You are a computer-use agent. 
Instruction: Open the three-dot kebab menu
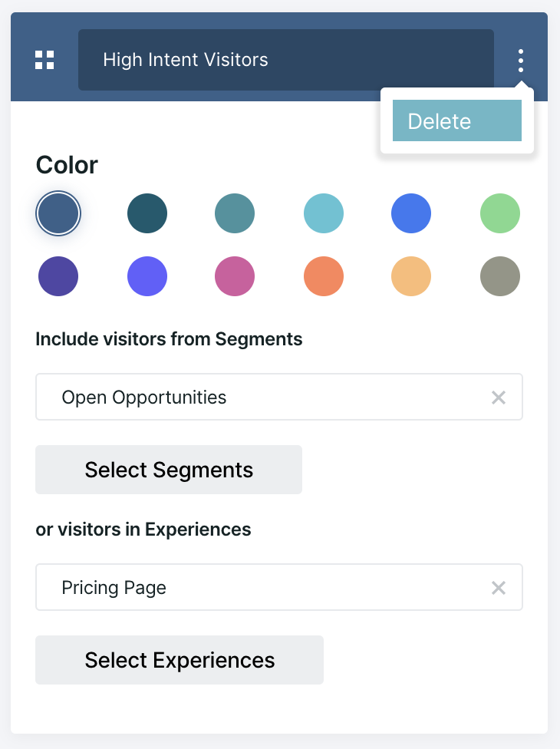[521, 61]
